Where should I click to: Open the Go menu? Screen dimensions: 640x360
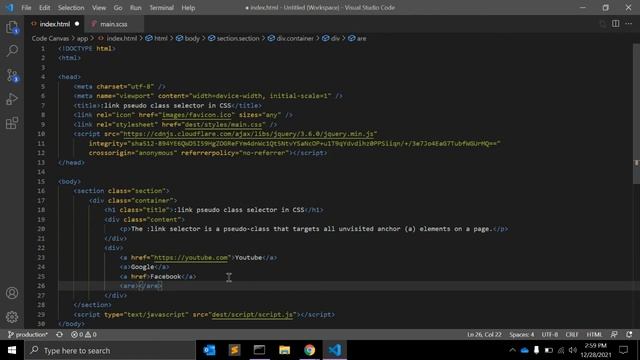[118, 8]
